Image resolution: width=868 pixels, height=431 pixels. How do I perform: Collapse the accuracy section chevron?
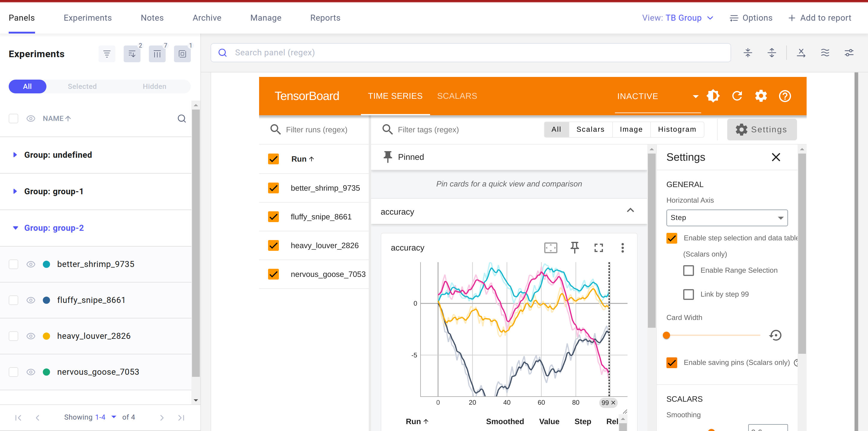pos(630,210)
